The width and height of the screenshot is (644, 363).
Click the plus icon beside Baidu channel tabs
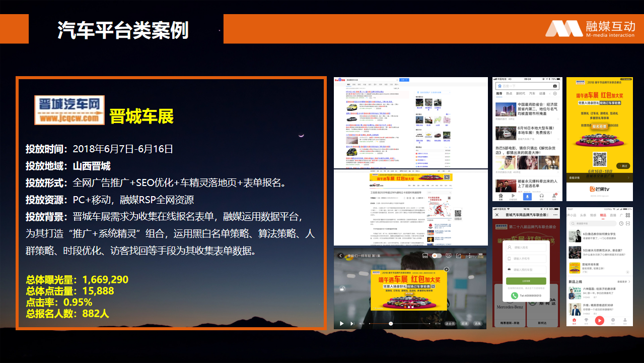pos(555,94)
